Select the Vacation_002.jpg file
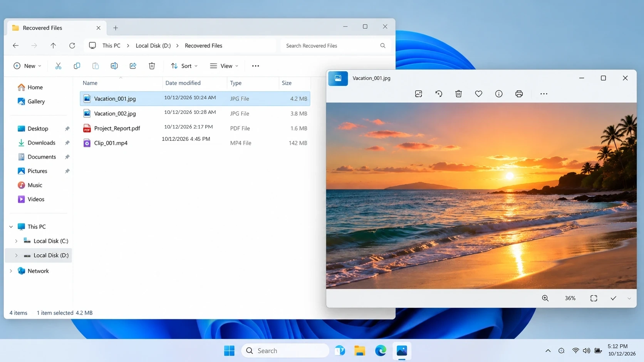The image size is (644, 362). click(x=195, y=113)
